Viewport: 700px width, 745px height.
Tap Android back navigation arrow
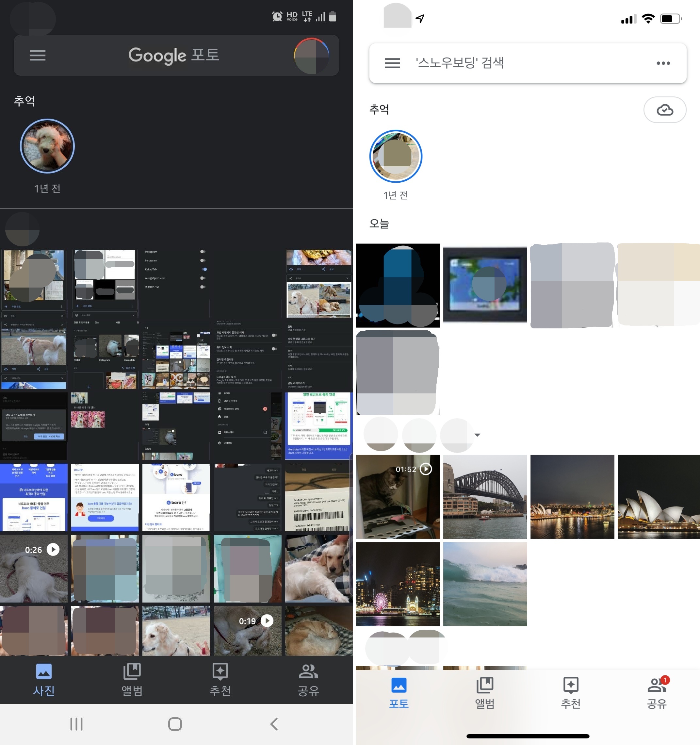pos(274,724)
